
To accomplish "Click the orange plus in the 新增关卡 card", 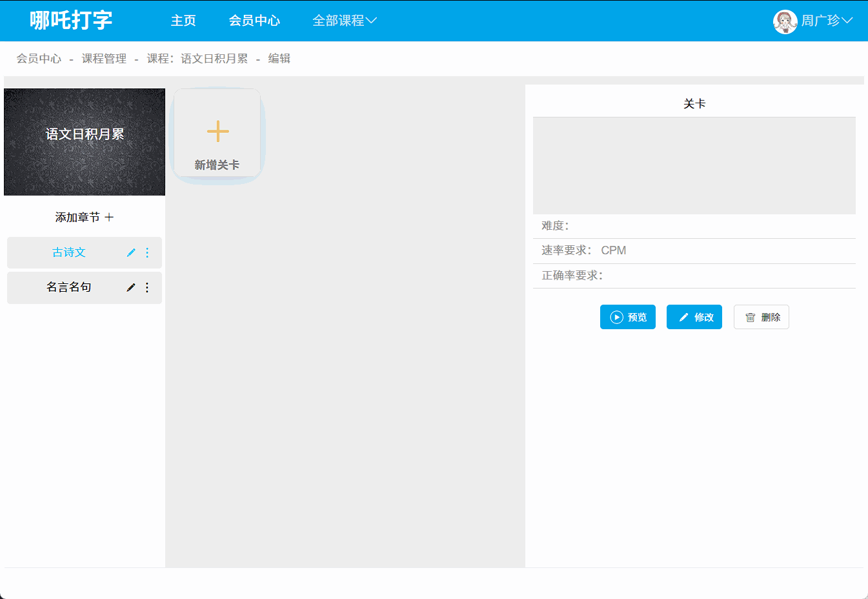I will (217, 131).
